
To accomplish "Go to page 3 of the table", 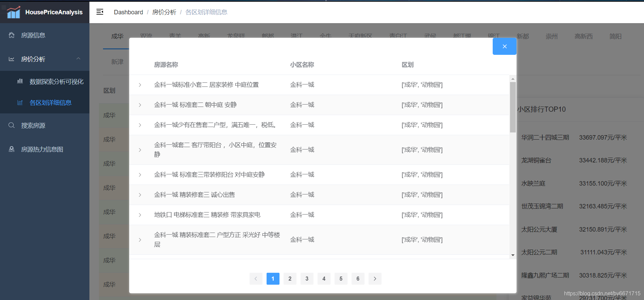I will 307,279.
